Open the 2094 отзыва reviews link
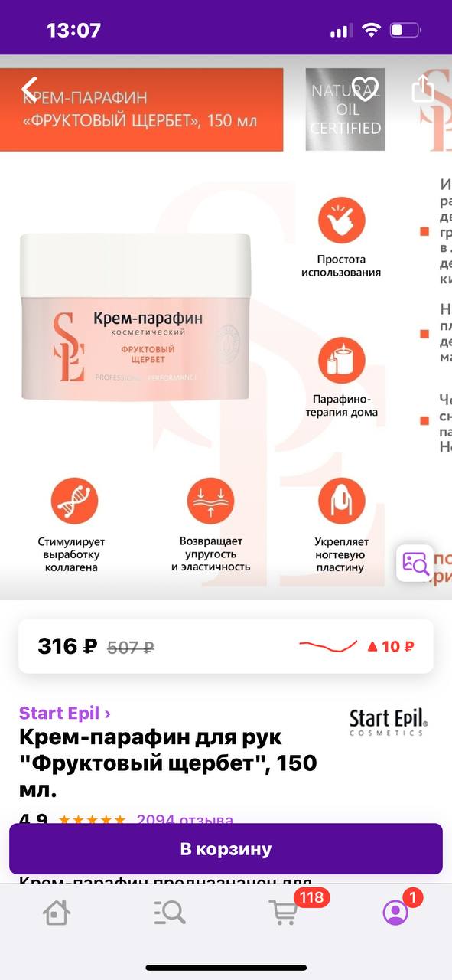This screenshot has width=452, height=980. pyautogui.click(x=184, y=818)
